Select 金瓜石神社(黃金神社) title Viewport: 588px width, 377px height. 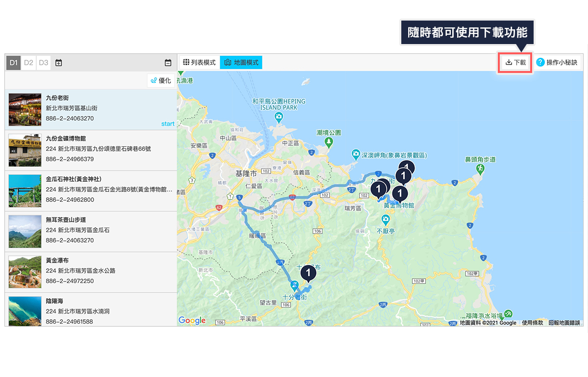tap(73, 179)
